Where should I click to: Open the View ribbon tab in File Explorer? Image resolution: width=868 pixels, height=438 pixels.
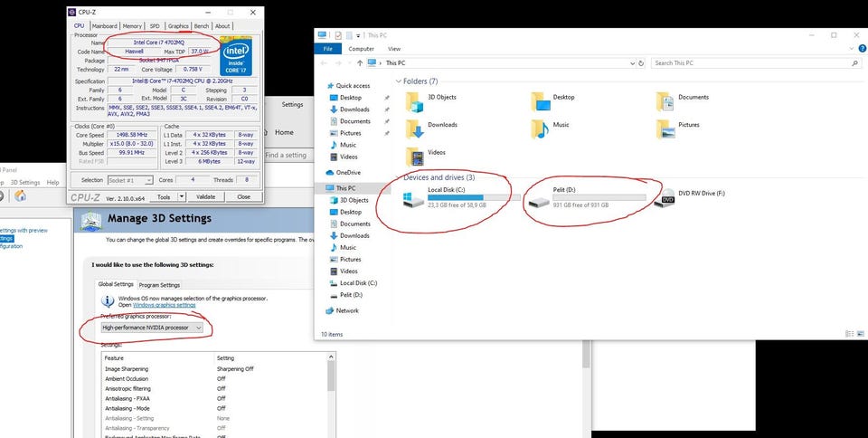394,49
